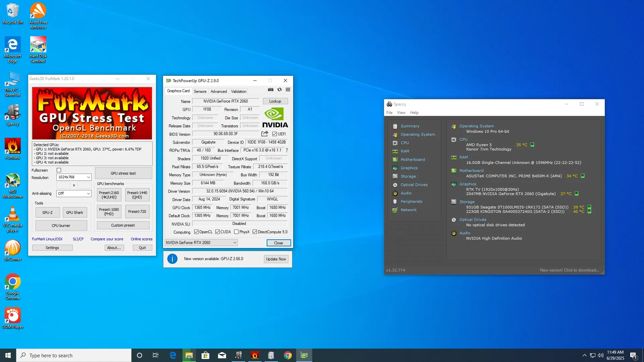Open the View menu in Speccy
The image size is (644, 362).
tap(401, 113)
